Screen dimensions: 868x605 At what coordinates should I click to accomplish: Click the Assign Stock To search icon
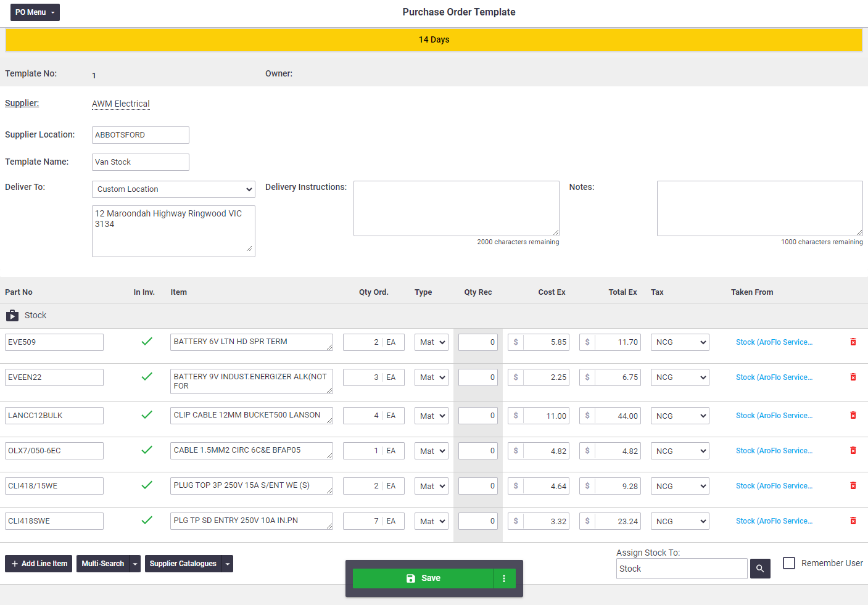click(x=760, y=569)
